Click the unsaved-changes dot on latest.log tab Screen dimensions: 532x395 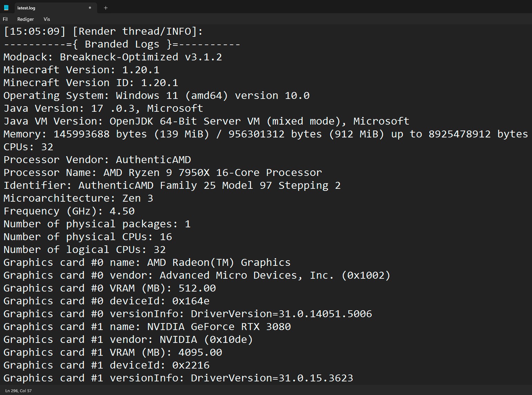(x=90, y=8)
